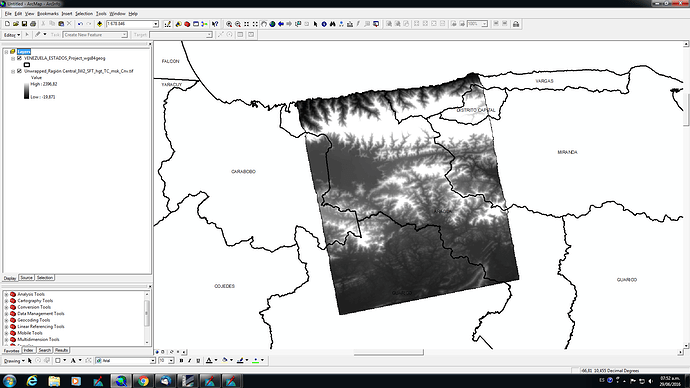
Task: Click the VENEZUELA_ESTADOS polygon symbol swatch
Action: point(27,65)
